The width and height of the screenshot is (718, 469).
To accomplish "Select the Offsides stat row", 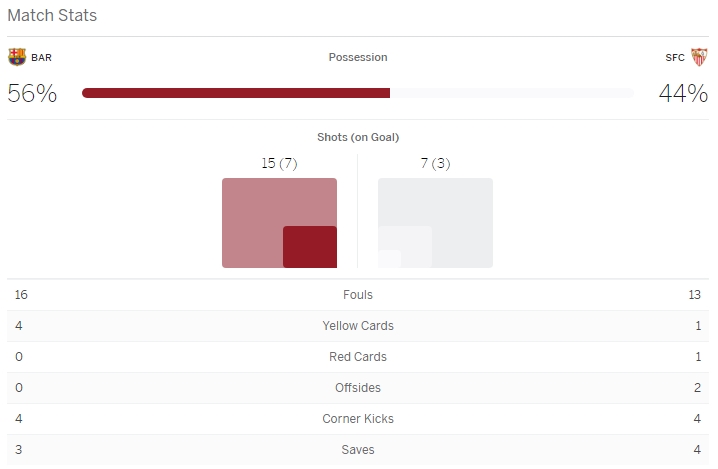I will point(358,388).
